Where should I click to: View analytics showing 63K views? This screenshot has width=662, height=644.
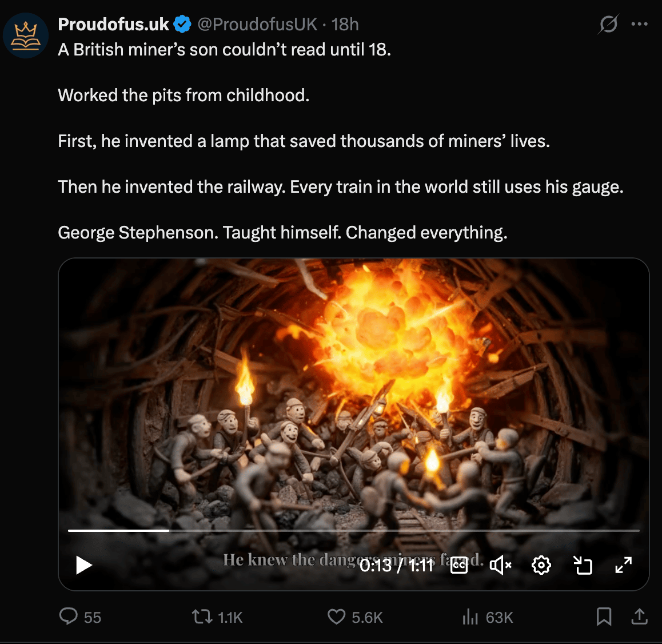pos(470,617)
